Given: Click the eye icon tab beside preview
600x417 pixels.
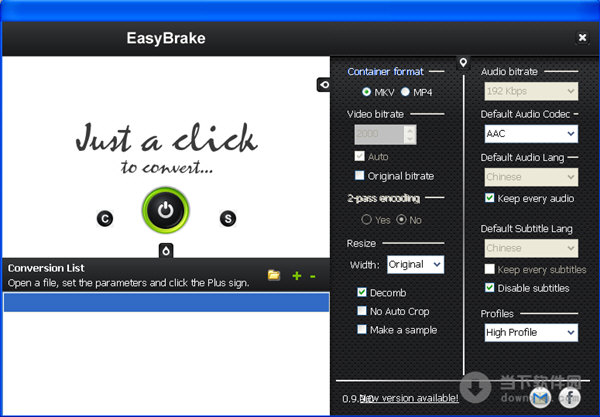Looking at the screenshot, I should [324, 85].
